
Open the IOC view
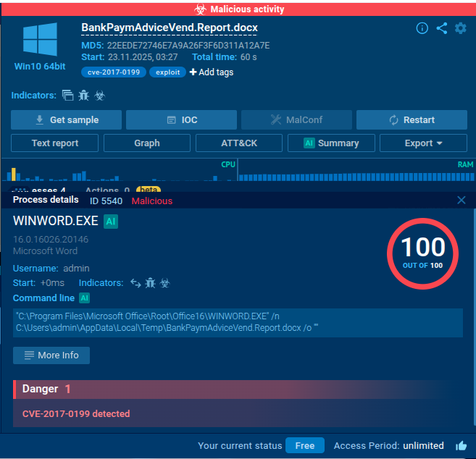point(181,120)
